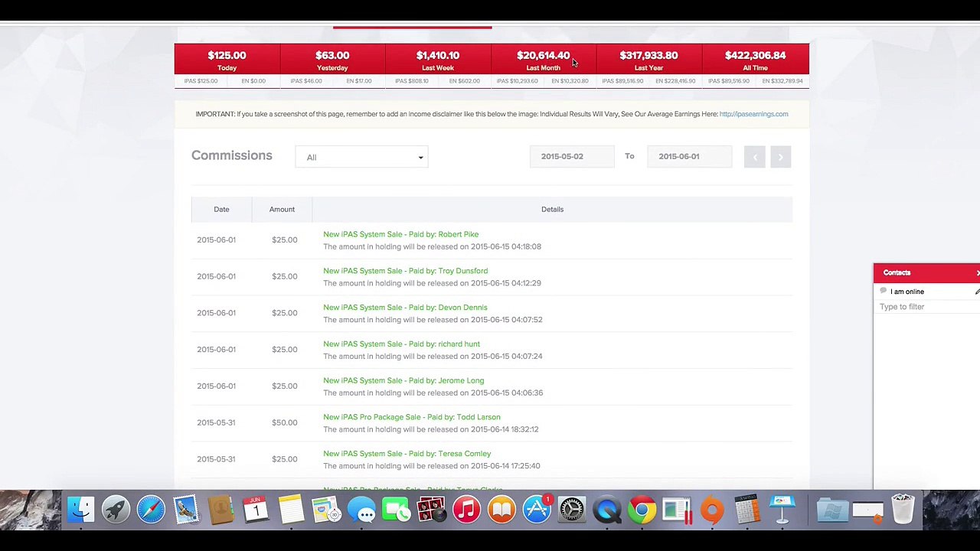Open Keynote in the dock
This screenshot has width=980, height=551.
point(782,510)
